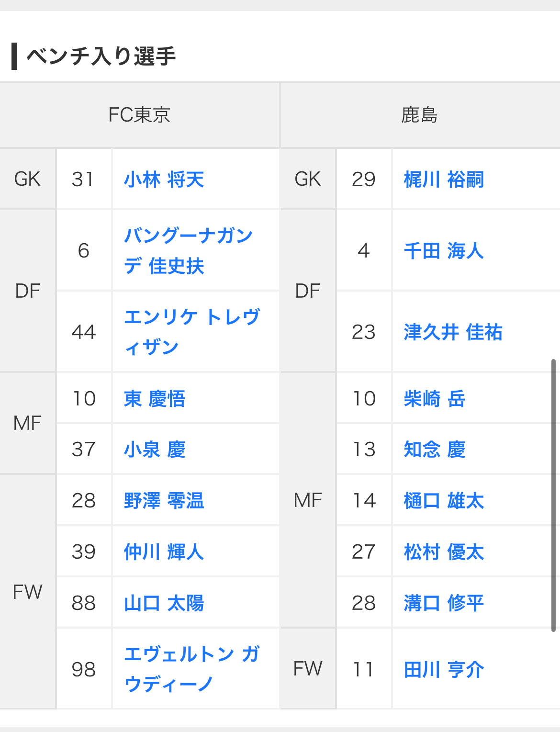The image size is (560, 732).
Task: Tap player name 小泉 慶
Action: (154, 450)
